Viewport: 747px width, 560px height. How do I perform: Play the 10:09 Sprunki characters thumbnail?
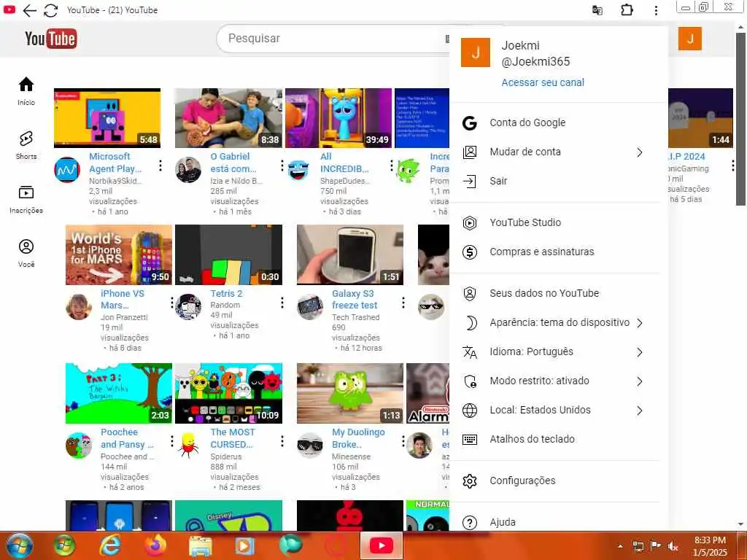point(228,393)
